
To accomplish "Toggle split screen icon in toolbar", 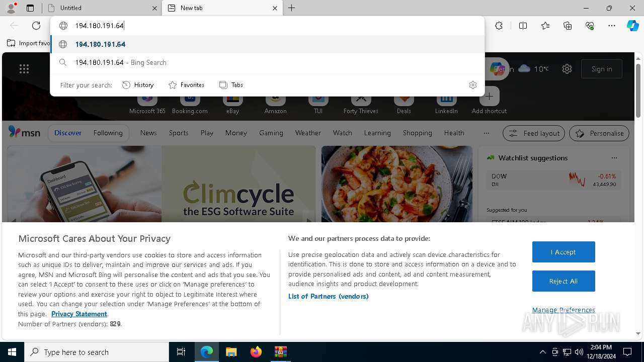I will [x=523, y=26].
